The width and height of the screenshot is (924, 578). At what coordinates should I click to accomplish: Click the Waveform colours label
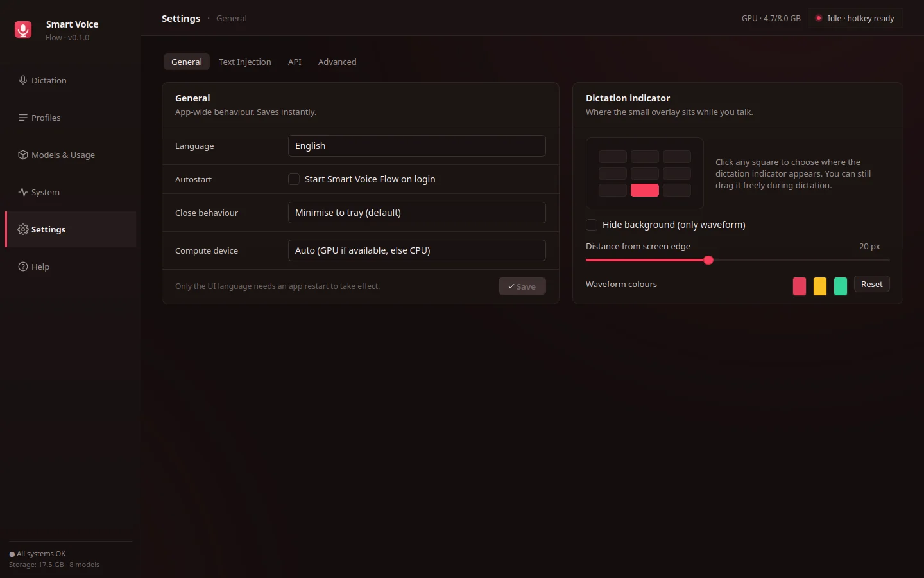(621, 284)
